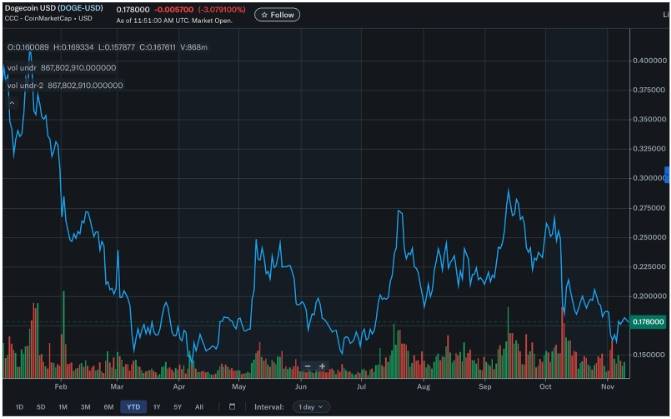Select the 5D time range
Screen dimensions: 671x419
[41, 407]
